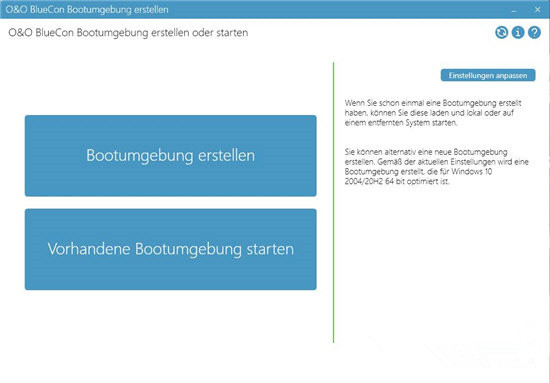Launch help with the '?' round icon
This screenshot has height=383, width=550.
(534, 33)
